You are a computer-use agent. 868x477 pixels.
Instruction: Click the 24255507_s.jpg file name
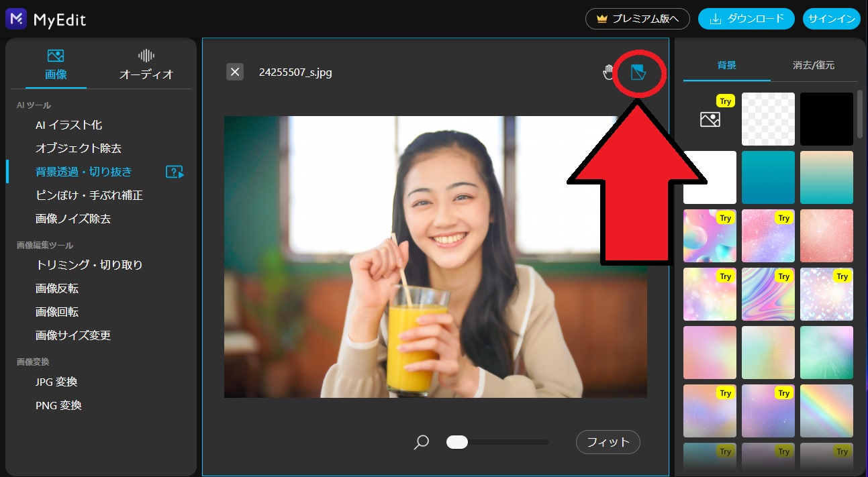[295, 72]
